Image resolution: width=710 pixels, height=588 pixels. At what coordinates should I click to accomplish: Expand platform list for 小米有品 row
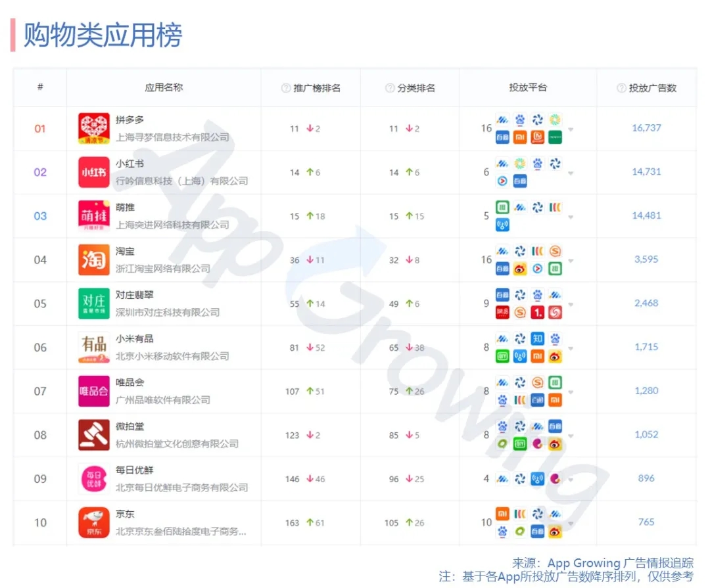click(x=571, y=349)
